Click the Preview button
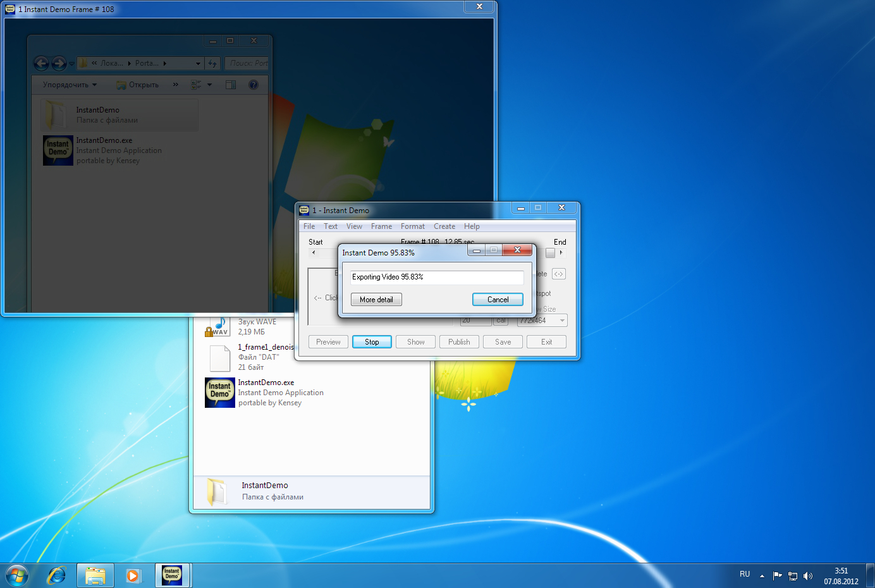 [x=328, y=342]
